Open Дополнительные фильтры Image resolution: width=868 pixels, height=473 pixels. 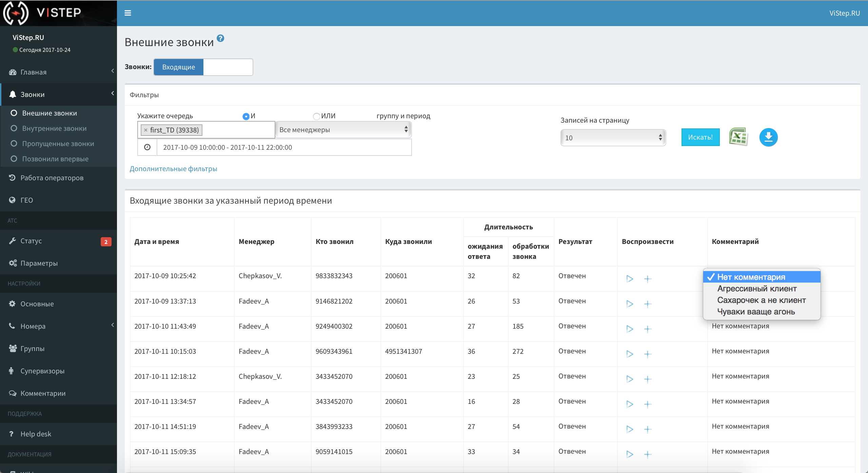(x=173, y=168)
